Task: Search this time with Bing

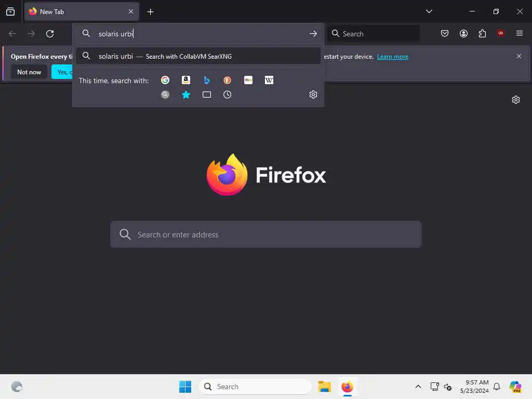Action: [207, 80]
